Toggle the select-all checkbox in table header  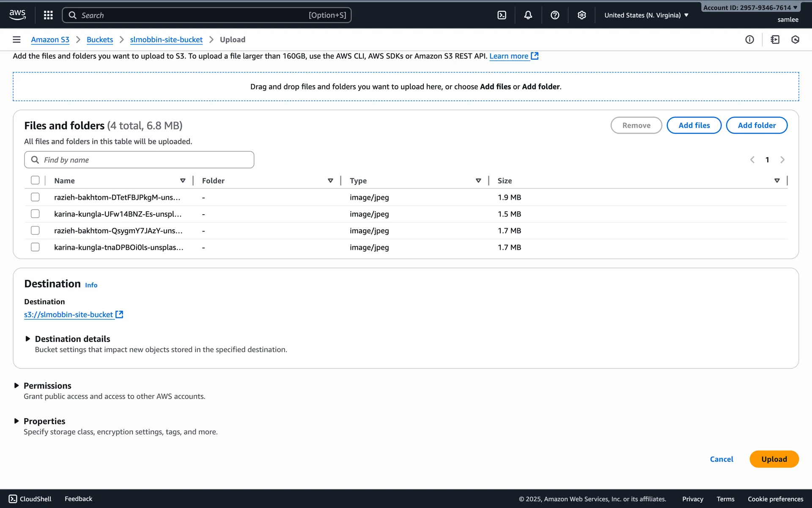[35, 180]
